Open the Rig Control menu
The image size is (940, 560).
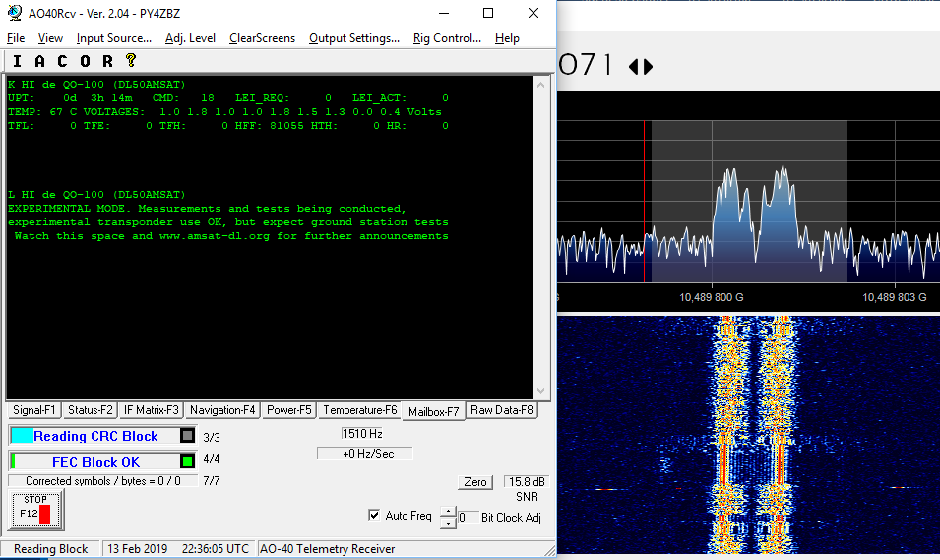pyautogui.click(x=447, y=38)
